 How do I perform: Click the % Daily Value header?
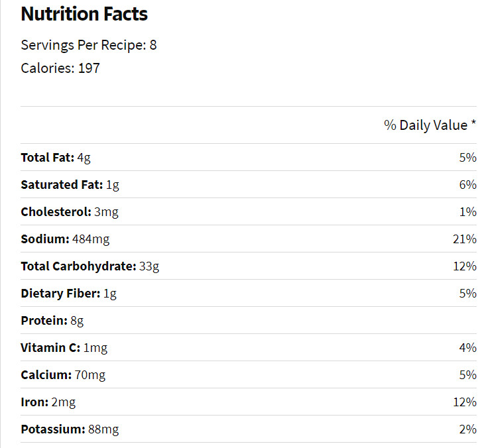[x=430, y=125]
